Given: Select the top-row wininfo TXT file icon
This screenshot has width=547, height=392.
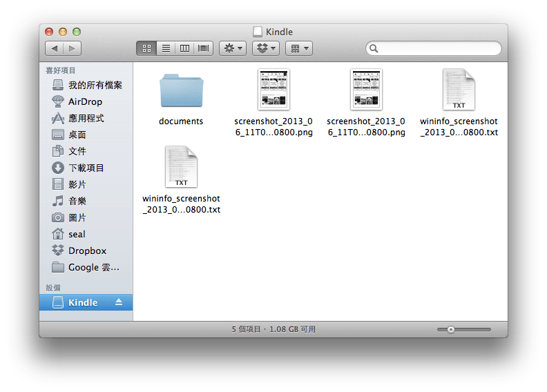Looking at the screenshot, I should [x=459, y=90].
